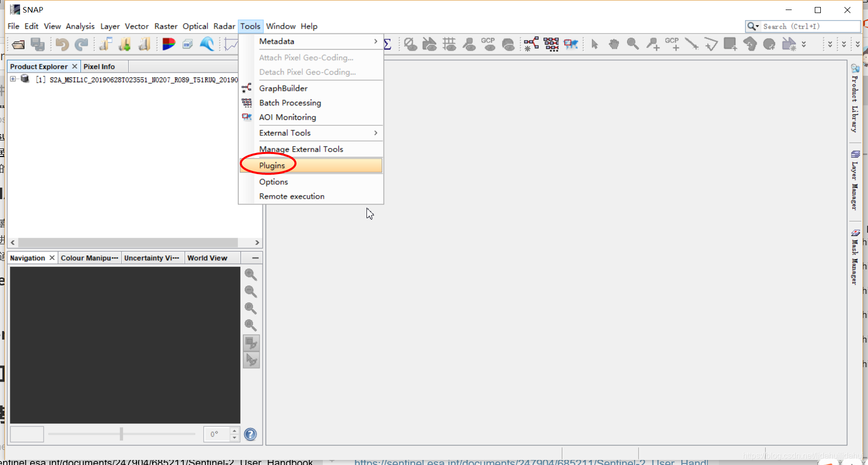Expand toolbar overflow chevron after drawing tools
The image size is (868, 465).
804,45
